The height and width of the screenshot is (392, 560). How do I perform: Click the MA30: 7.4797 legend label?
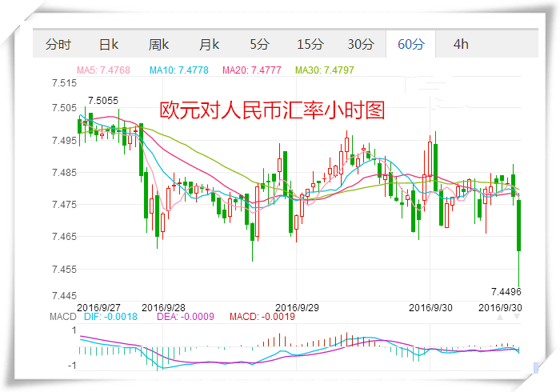[x=325, y=70]
